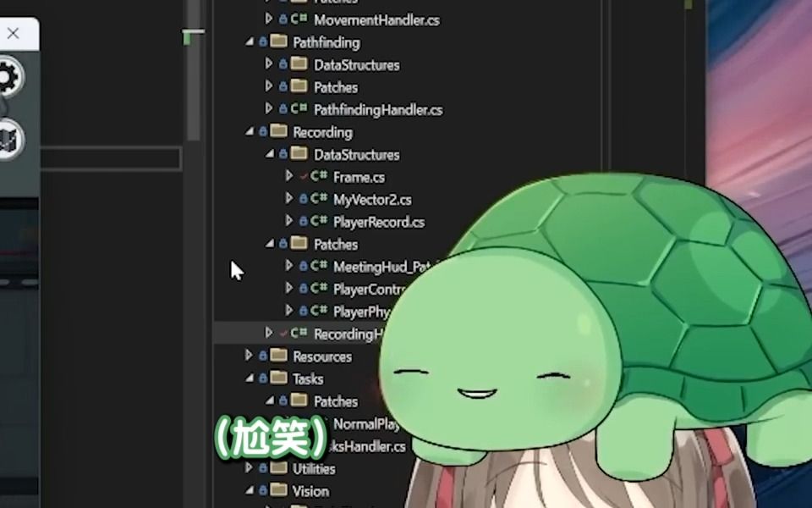Expand PlayerRecord.cs node
Image resolution: width=812 pixels, height=508 pixels.
(x=289, y=222)
